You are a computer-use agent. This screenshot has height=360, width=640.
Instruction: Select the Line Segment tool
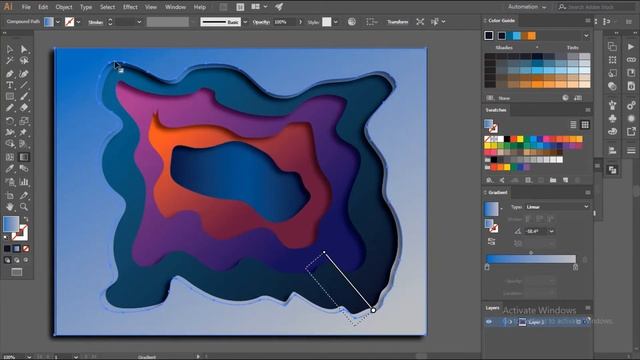click(24, 85)
